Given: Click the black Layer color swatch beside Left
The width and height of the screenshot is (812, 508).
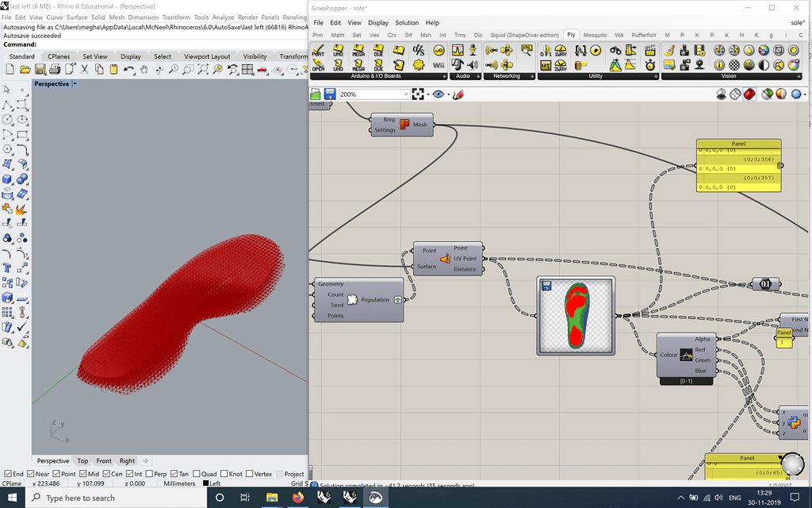Looking at the screenshot, I should [x=205, y=483].
